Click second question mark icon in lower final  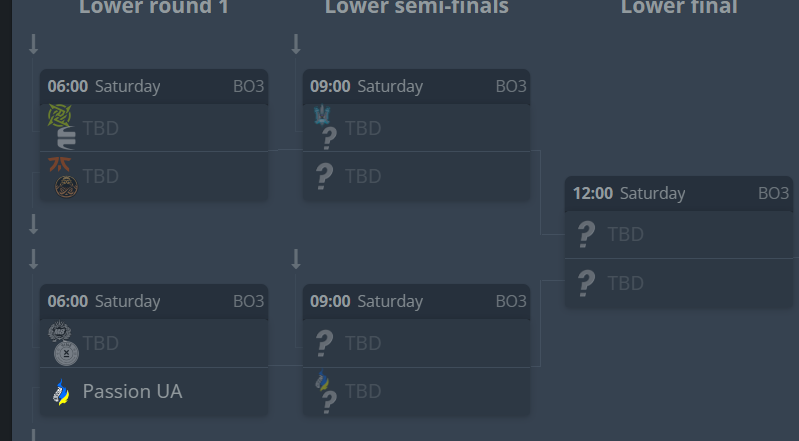click(586, 283)
